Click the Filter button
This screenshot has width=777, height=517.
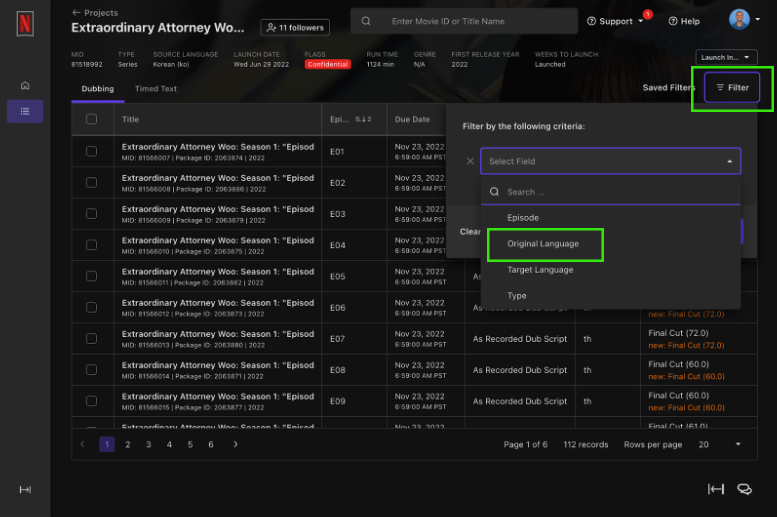click(732, 87)
